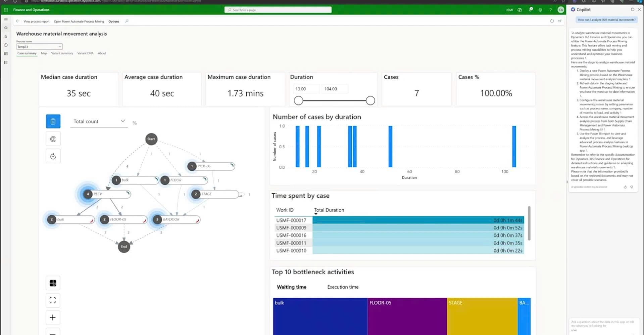Open the app launcher waffle menu

6,10
